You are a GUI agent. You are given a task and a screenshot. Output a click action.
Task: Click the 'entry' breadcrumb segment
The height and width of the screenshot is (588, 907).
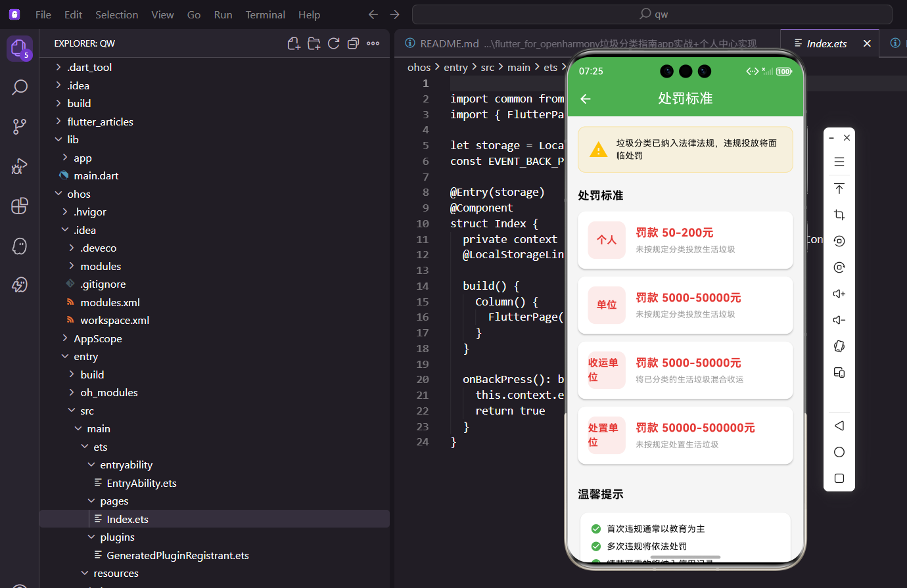tap(455, 67)
